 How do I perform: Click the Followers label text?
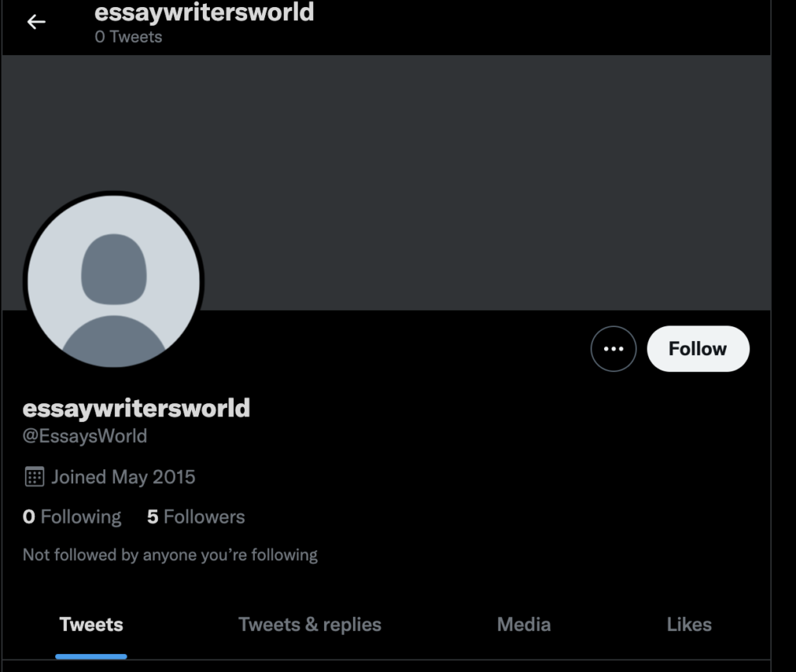[x=204, y=517]
